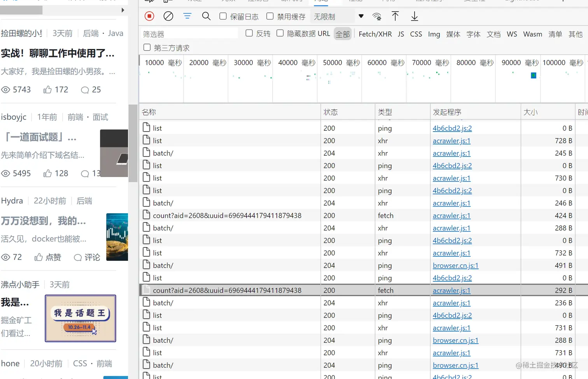Open browser.cn.js:1 initiator of 491 B batch/
The height and width of the screenshot is (379, 588).
(455, 265)
